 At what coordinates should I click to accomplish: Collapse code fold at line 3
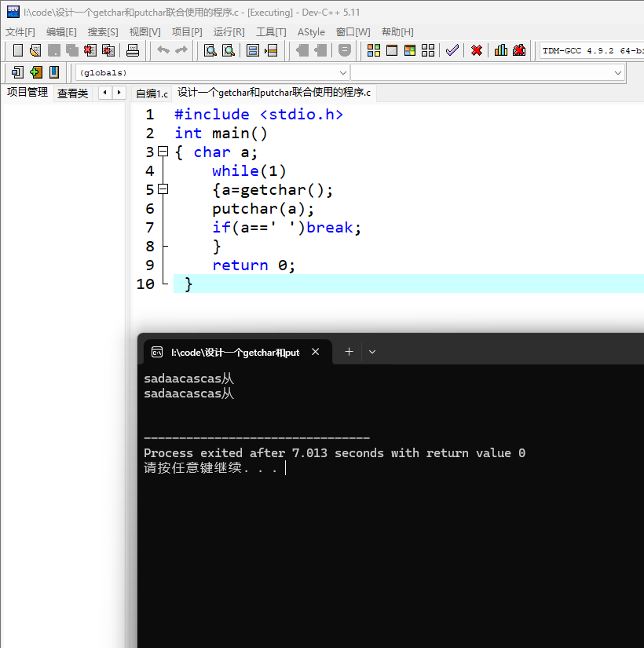(163, 152)
